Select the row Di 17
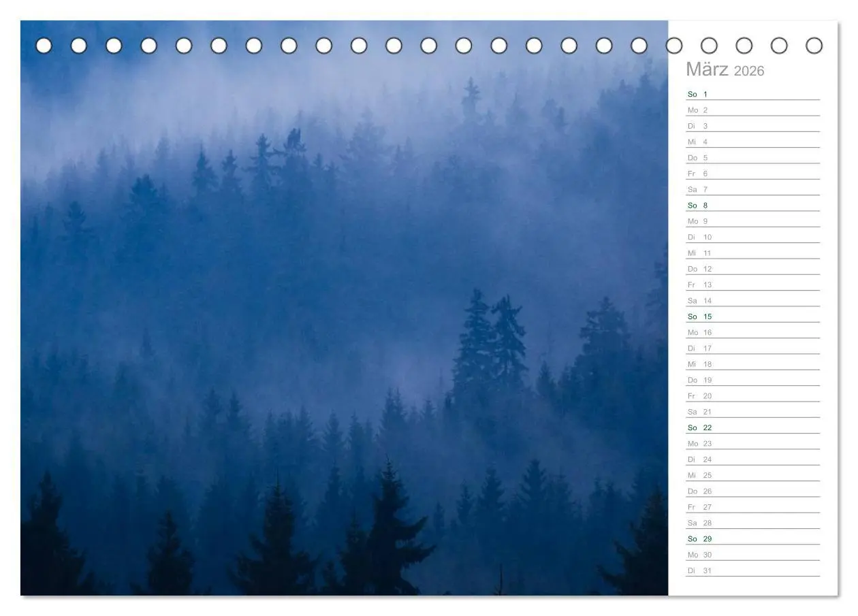Image resolution: width=858 pixels, height=616 pixels. (752, 348)
